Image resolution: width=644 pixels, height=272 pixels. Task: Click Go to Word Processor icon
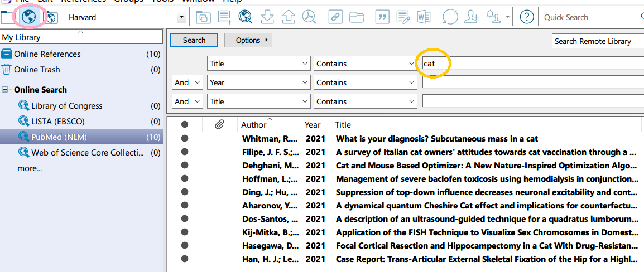point(424,17)
